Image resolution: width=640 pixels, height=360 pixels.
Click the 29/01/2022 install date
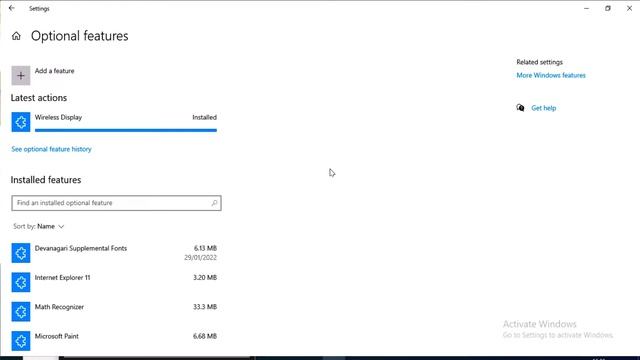200,258
